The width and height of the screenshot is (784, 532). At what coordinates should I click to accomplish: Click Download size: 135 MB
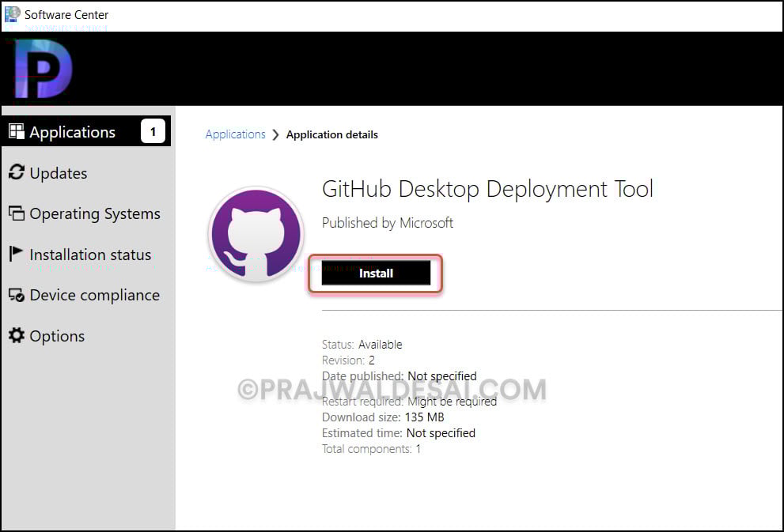point(383,417)
